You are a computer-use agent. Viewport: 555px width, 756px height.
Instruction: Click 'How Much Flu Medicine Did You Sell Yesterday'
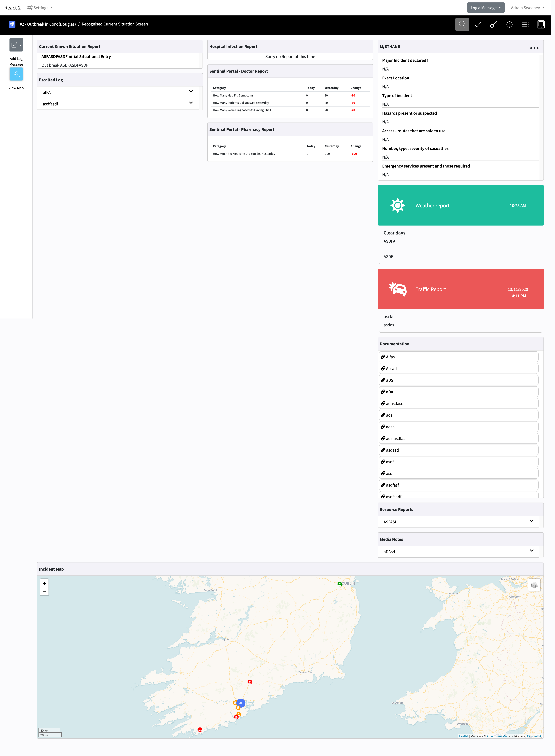click(x=244, y=154)
